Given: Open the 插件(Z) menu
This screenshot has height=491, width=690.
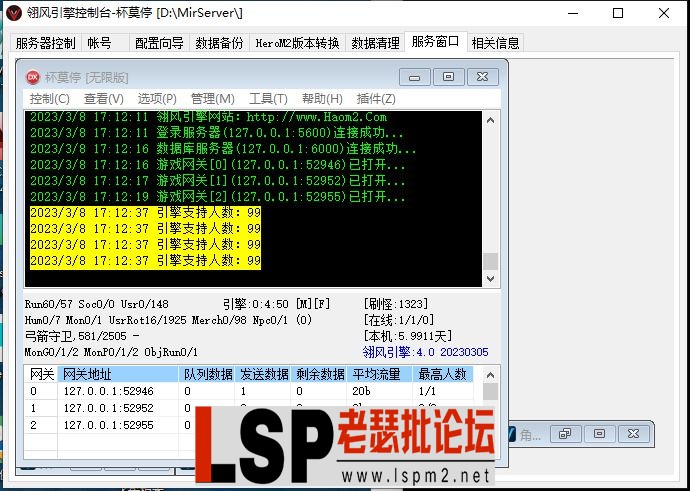Looking at the screenshot, I should 376,99.
